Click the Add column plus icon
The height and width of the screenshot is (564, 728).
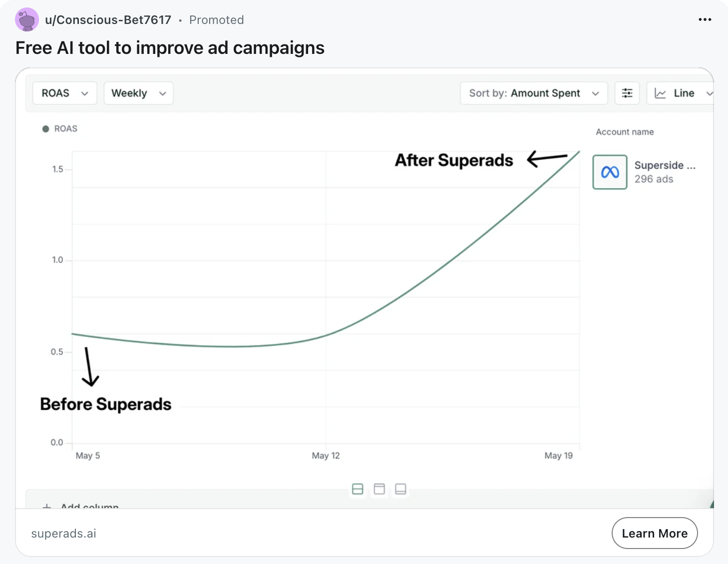click(46, 506)
